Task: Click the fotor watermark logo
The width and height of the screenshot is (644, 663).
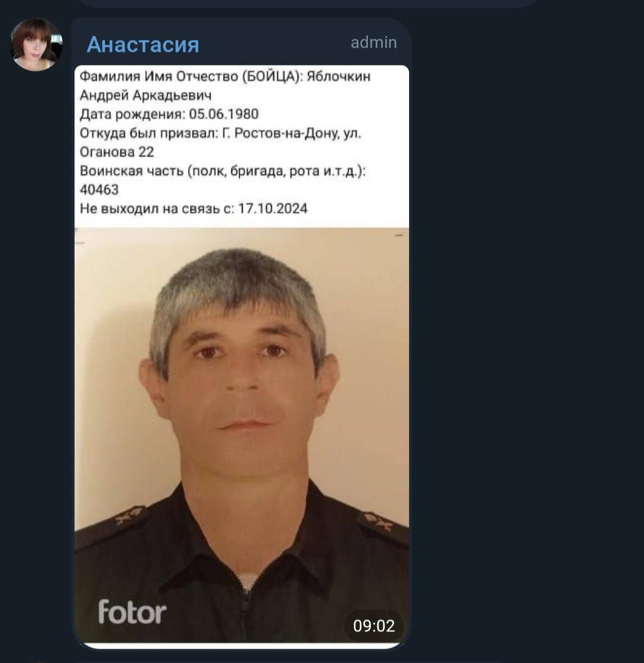Action: (x=132, y=612)
